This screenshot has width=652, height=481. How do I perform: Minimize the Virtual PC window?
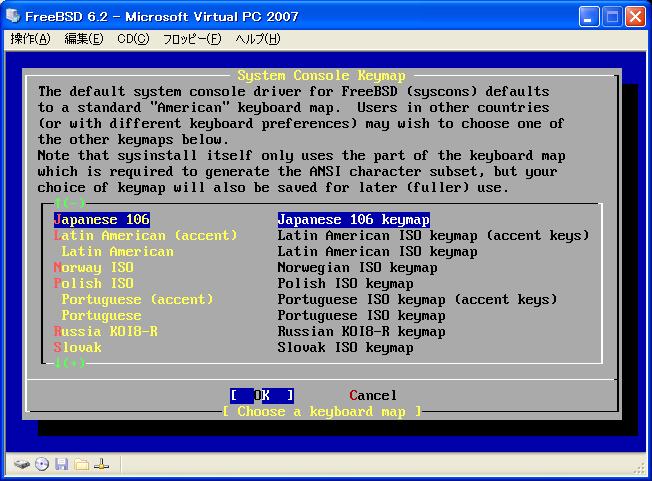click(x=589, y=17)
